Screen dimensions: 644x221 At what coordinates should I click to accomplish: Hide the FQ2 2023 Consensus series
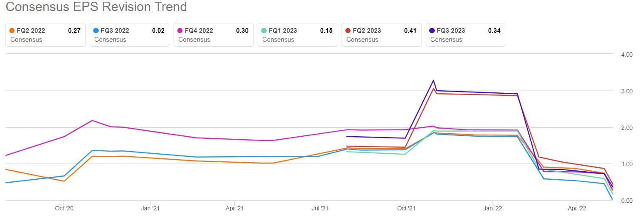coord(382,35)
